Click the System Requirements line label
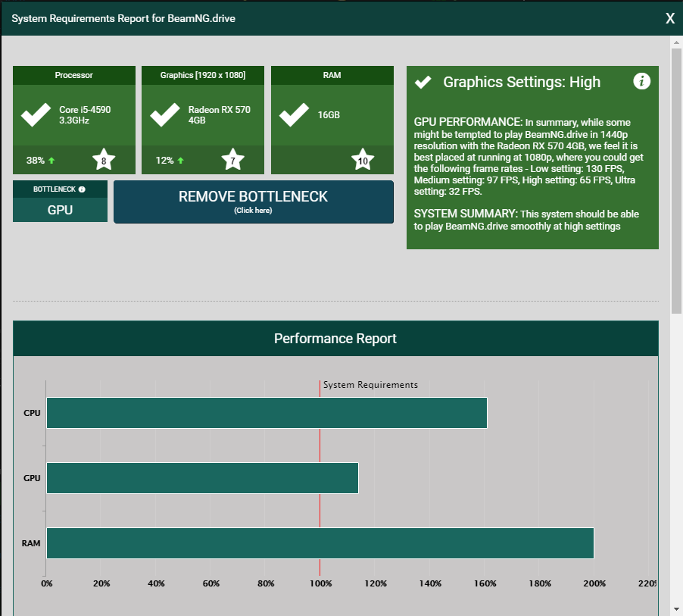The image size is (683, 616). (370, 385)
